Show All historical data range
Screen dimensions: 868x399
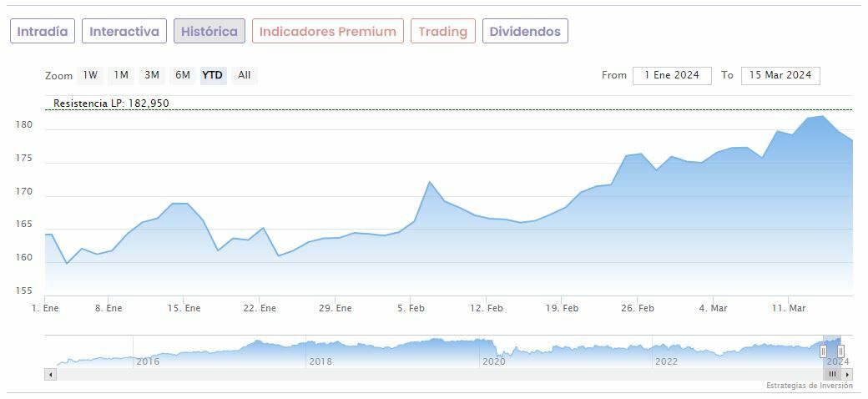pos(244,75)
